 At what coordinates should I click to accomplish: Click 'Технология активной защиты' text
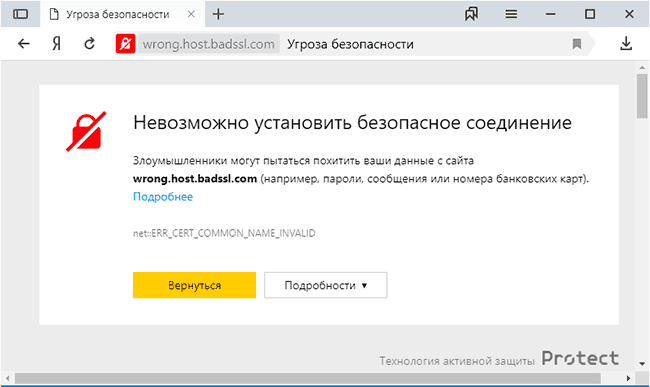[457, 361]
